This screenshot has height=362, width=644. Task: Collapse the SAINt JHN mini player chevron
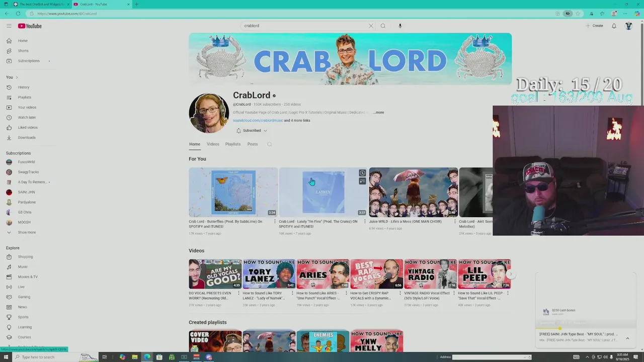point(627,338)
